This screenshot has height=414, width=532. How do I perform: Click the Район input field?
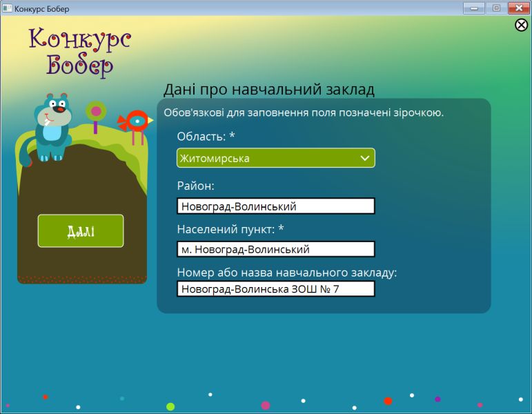276,206
